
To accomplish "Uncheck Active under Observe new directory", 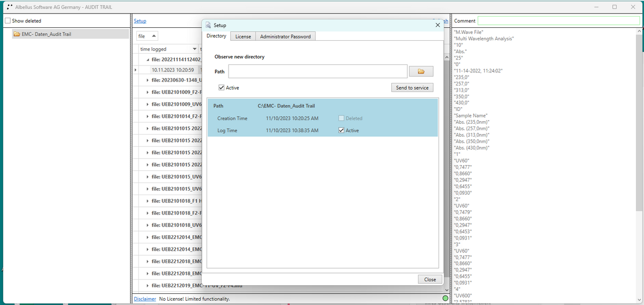I will tap(222, 87).
